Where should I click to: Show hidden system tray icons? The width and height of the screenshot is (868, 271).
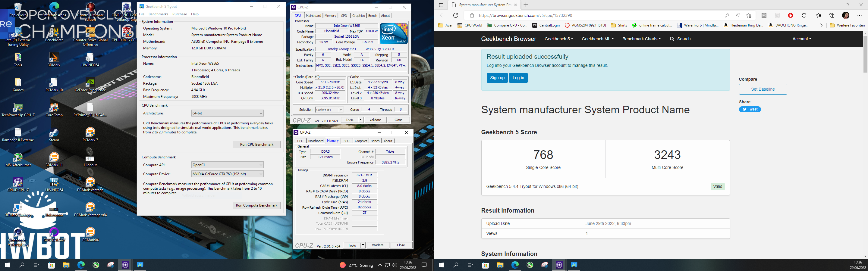(380, 265)
